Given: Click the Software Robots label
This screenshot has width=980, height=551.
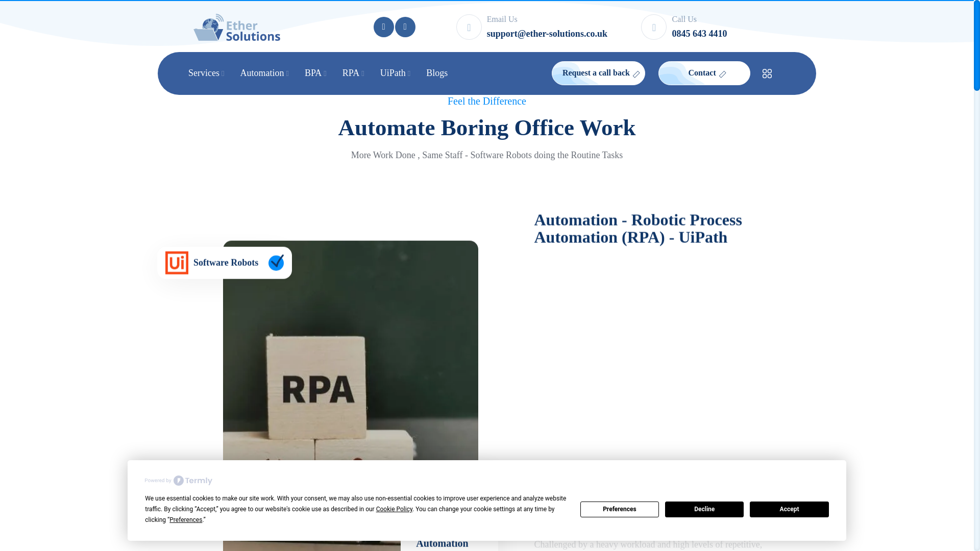Looking at the screenshot, I should click(226, 262).
